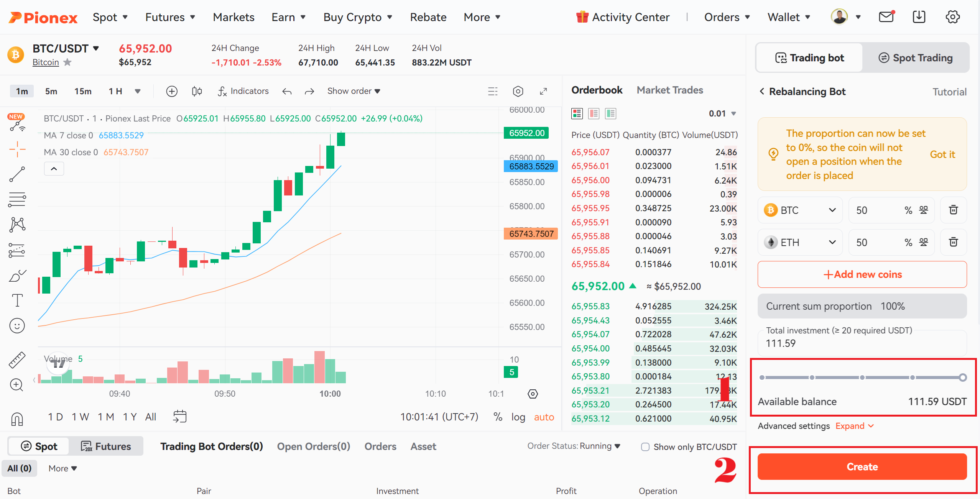Select the forecast position tool
980x499 pixels.
click(17, 250)
